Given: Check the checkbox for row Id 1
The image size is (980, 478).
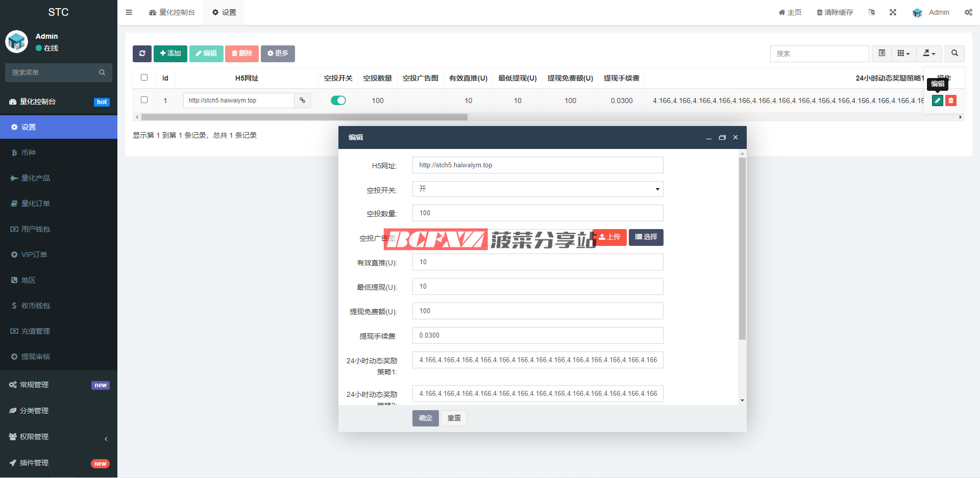Looking at the screenshot, I should 144,100.
